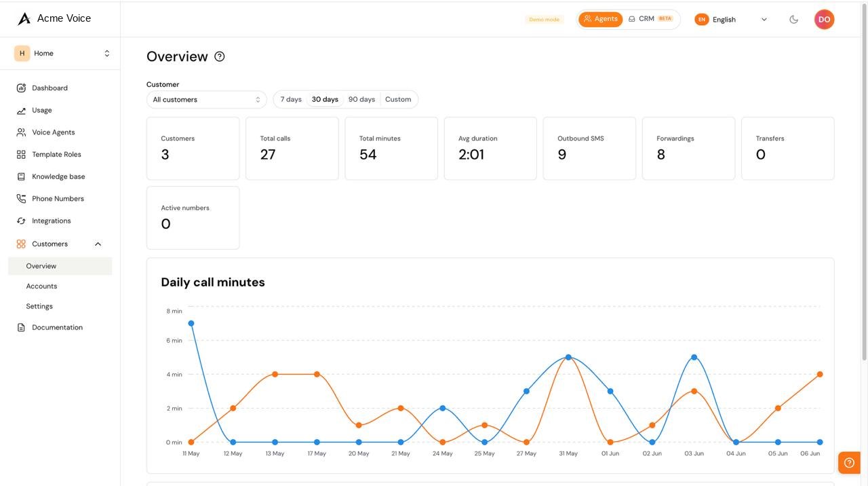Screen dimensions: 868x486
Task: Select the 90 days range
Action: (x=361, y=100)
